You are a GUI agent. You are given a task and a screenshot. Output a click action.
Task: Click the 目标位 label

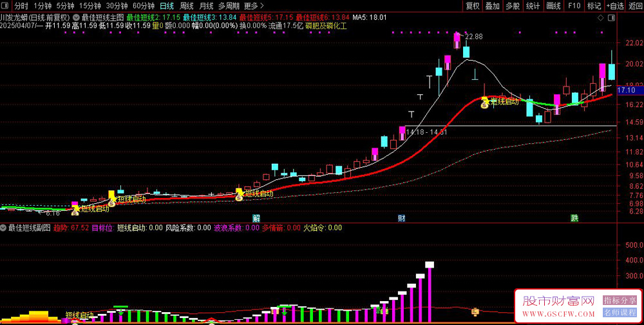pyautogui.click(x=102, y=228)
